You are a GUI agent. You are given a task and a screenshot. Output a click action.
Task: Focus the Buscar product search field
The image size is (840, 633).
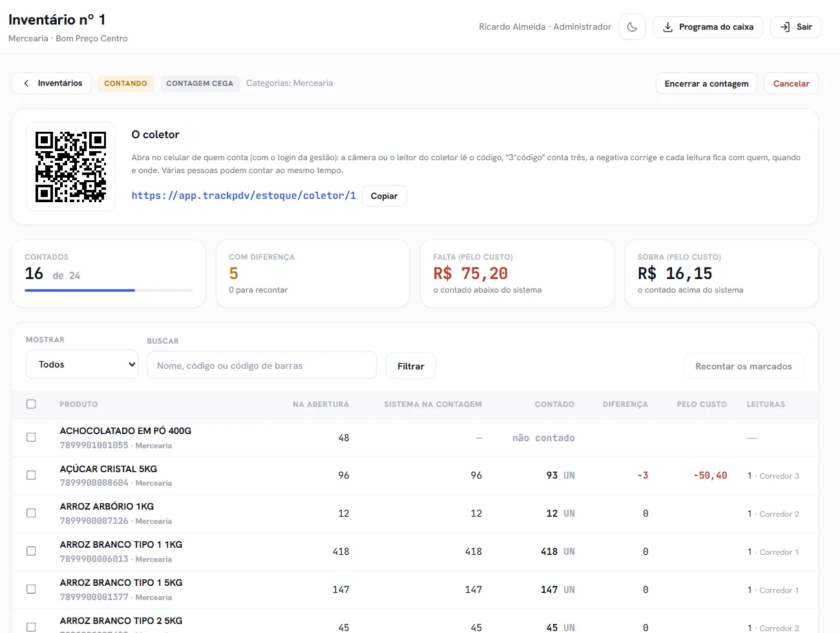[x=262, y=366]
